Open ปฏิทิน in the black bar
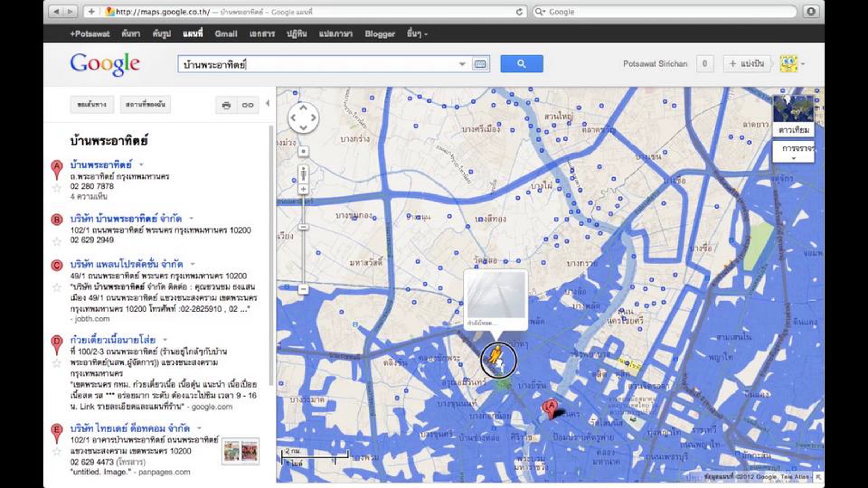This screenshot has width=868, height=488. [297, 34]
